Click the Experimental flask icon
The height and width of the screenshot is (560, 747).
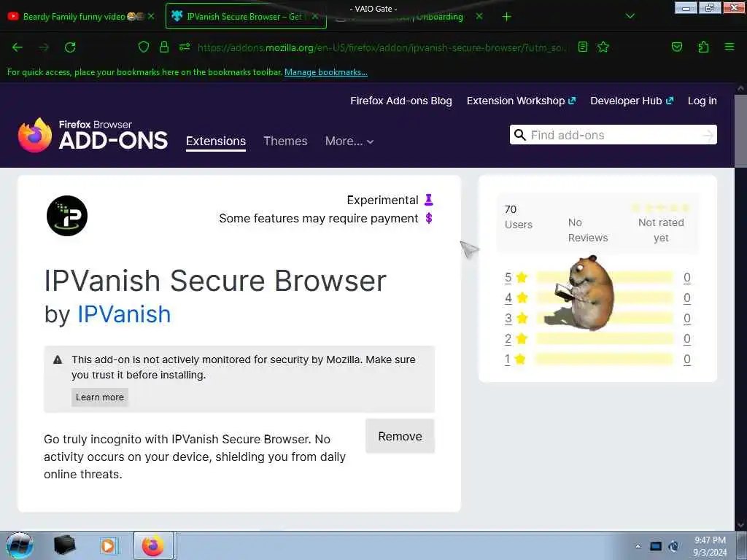tap(429, 200)
